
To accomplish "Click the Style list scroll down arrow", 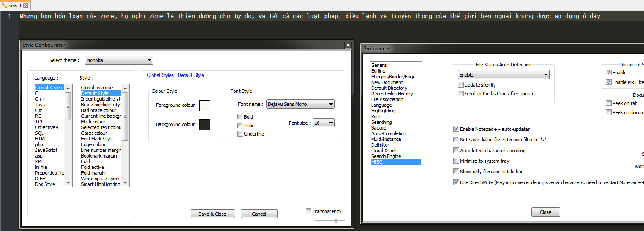I will pos(125,182).
